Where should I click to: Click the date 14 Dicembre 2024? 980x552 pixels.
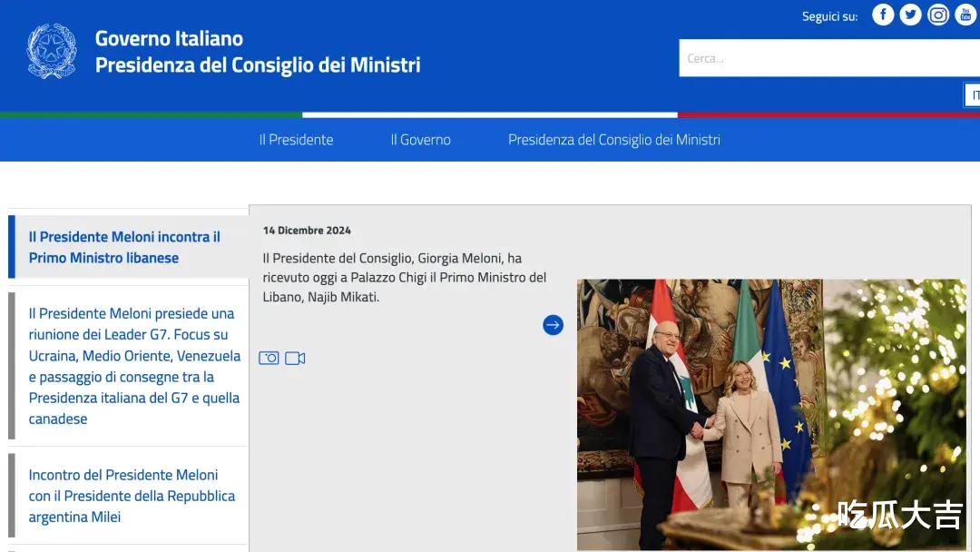pos(307,230)
